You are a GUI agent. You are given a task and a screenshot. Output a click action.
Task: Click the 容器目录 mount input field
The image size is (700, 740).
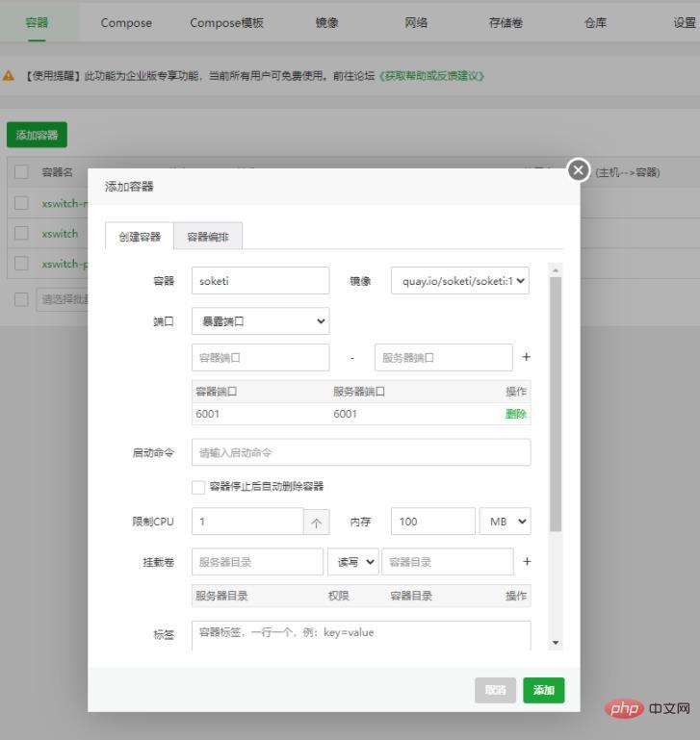pos(448,562)
